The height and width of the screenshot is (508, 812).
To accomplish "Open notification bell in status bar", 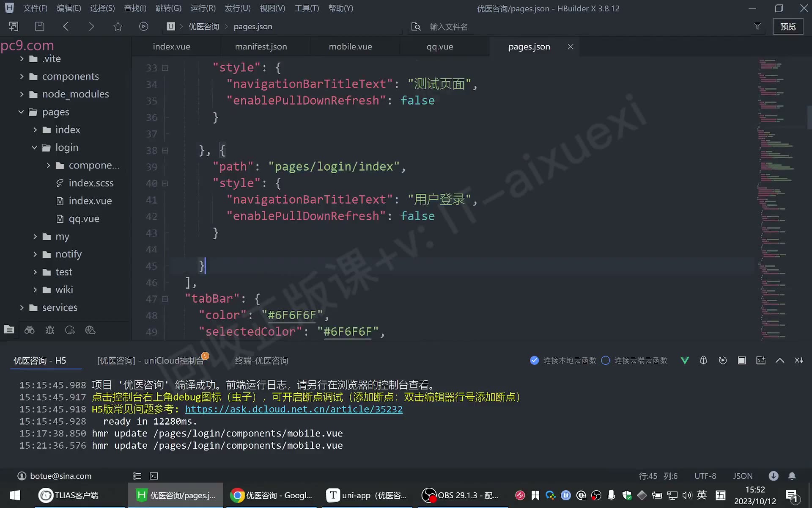I will coord(792,476).
